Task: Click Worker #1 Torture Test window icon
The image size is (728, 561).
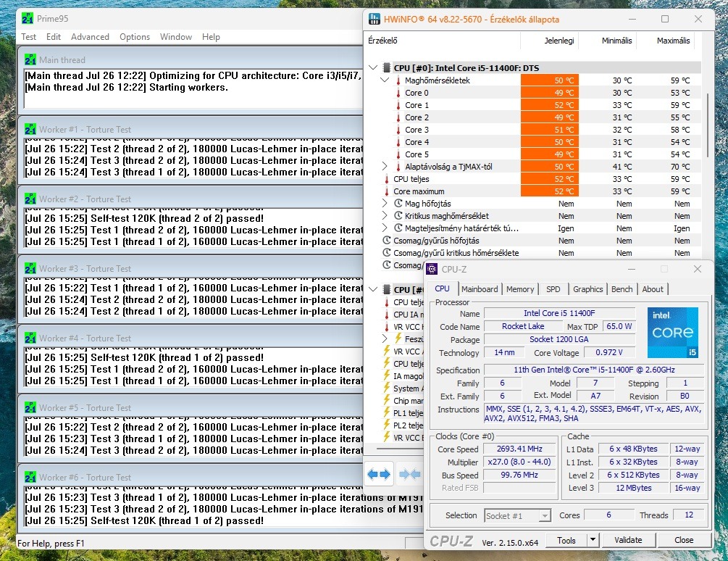Action: pos(30,129)
